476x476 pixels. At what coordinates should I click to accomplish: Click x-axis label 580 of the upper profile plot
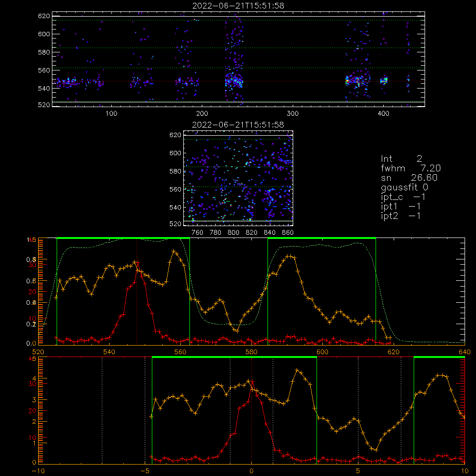(x=251, y=352)
